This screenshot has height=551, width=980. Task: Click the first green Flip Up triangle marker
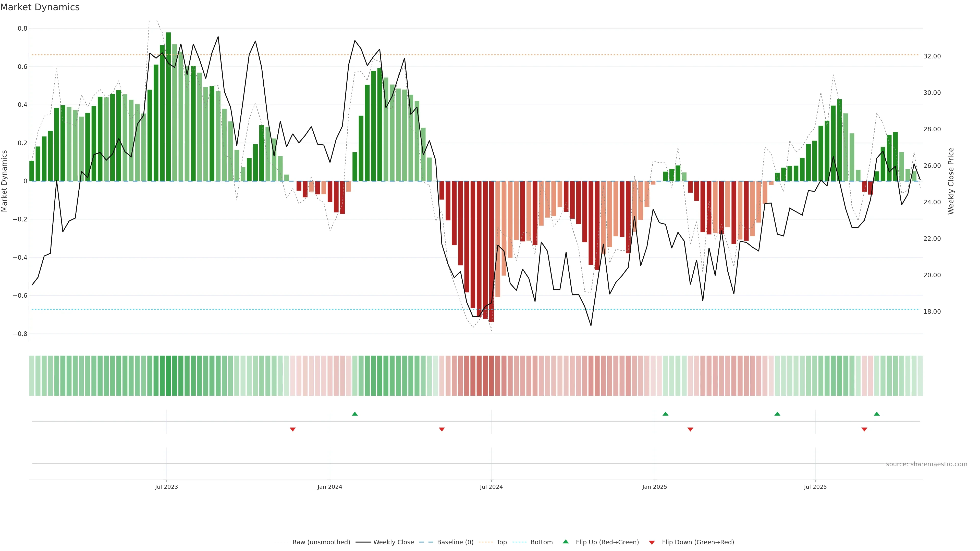pos(354,414)
